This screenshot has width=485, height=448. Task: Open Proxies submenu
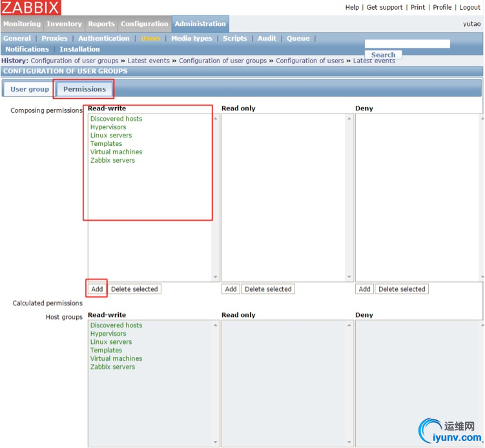[x=54, y=38]
